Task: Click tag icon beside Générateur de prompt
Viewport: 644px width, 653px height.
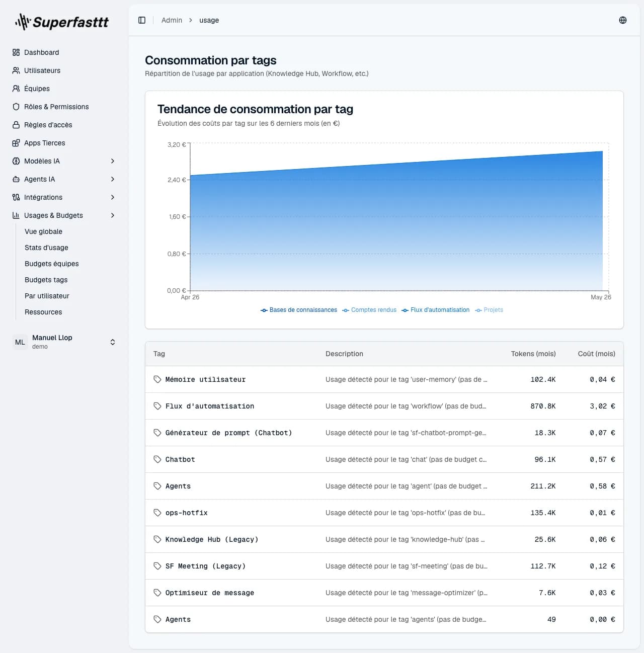Action: pos(157,433)
